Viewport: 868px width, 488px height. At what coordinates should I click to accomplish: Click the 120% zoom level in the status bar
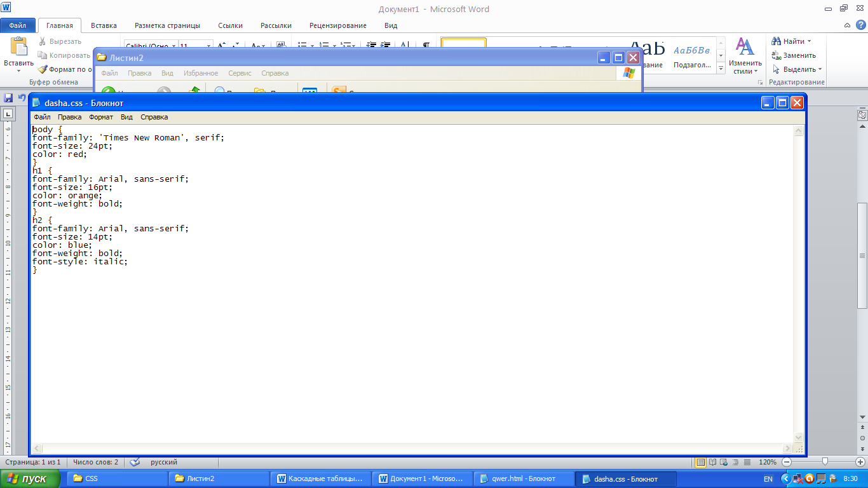(768, 462)
